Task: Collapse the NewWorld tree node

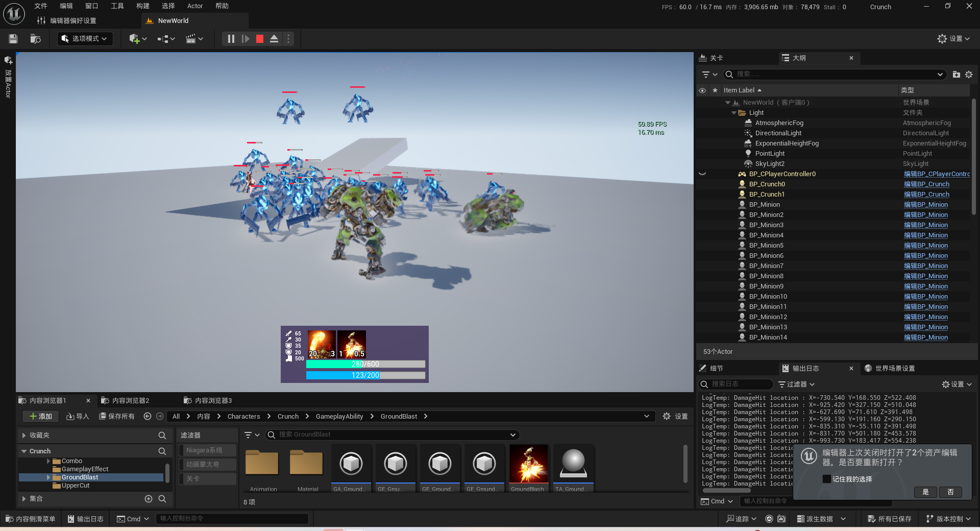Action: point(728,103)
